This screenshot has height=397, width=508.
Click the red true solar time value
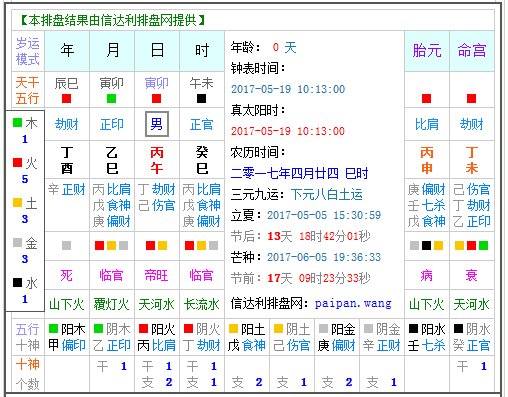(x=288, y=131)
